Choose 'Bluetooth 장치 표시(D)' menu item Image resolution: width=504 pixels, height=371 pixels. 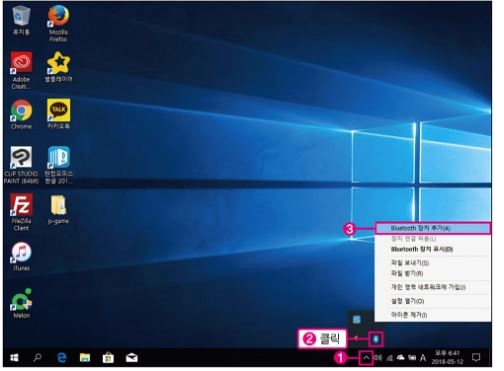click(x=433, y=249)
